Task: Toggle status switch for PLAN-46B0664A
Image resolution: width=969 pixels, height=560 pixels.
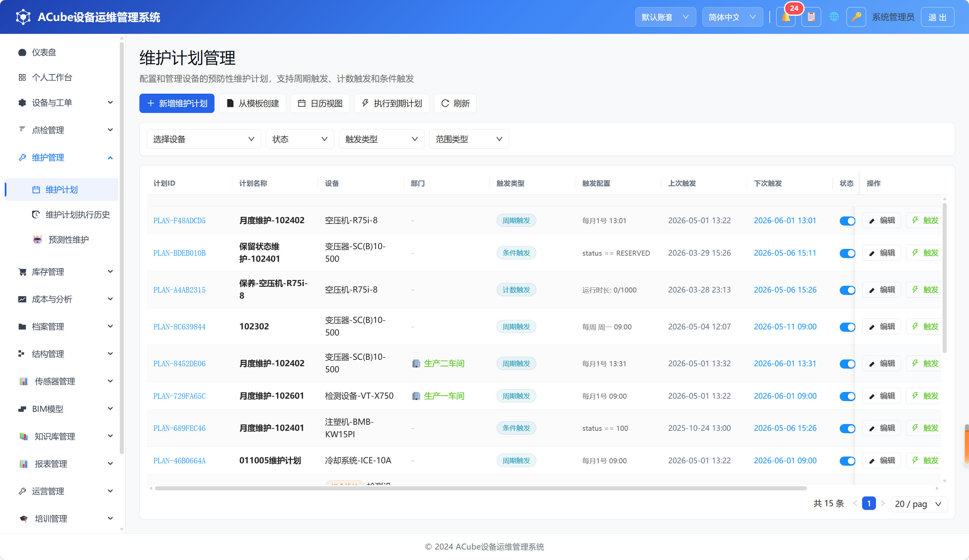Action: (x=847, y=461)
